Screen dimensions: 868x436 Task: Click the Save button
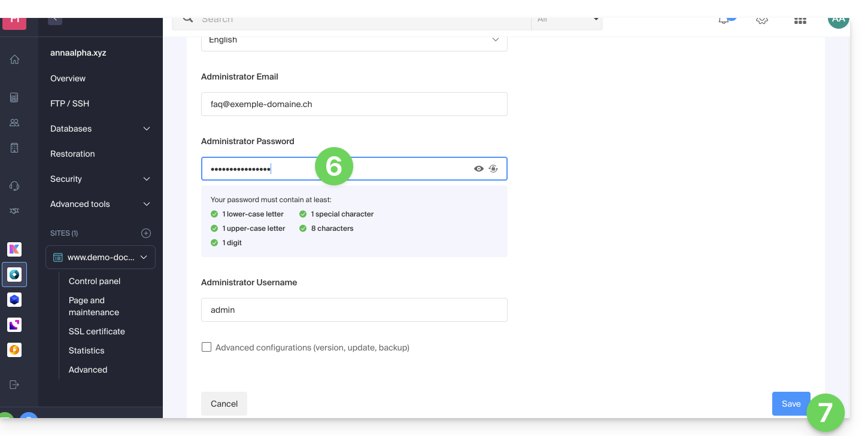tap(790, 404)
